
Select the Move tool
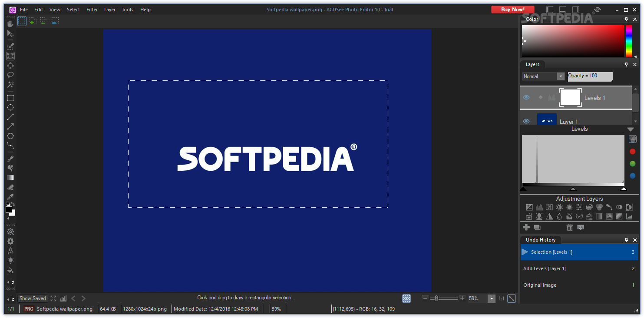[x=10, y=33]
